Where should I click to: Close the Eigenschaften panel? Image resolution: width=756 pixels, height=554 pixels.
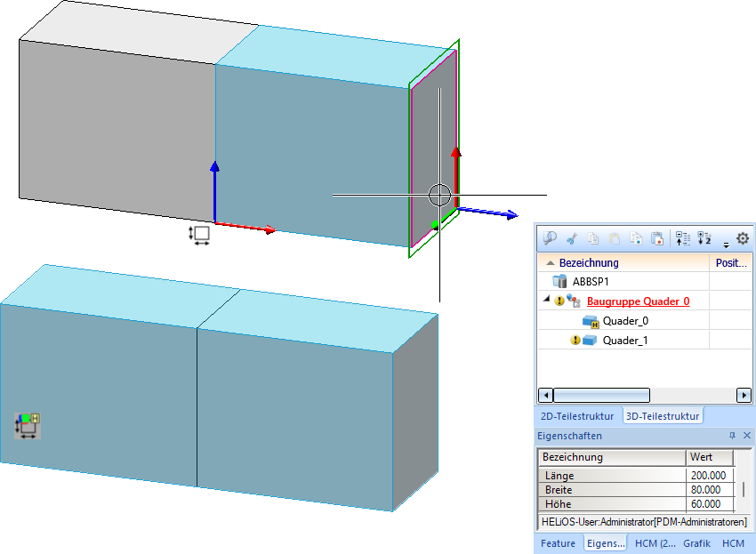coord(747,436)
